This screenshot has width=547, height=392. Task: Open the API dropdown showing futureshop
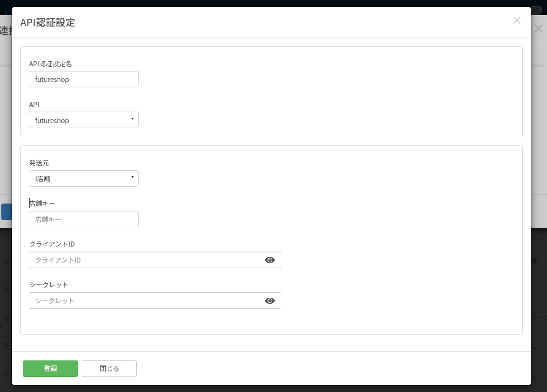coord(84,120)
